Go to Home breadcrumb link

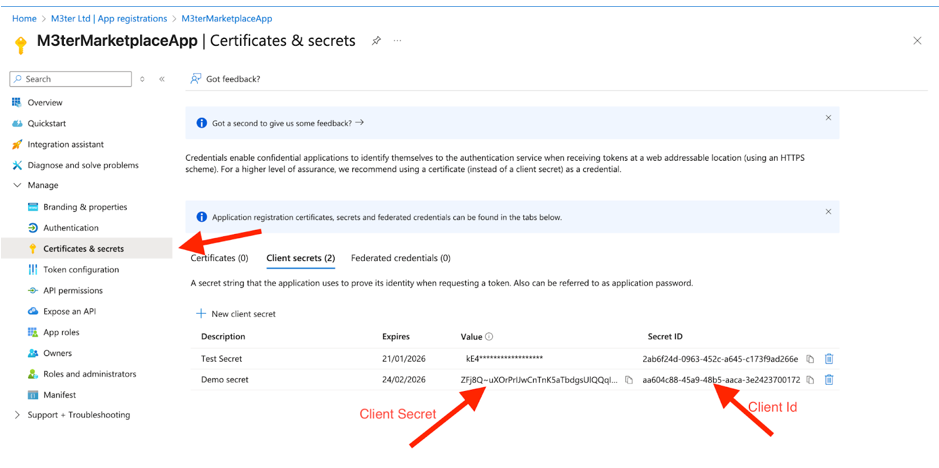tap(24, 19)
